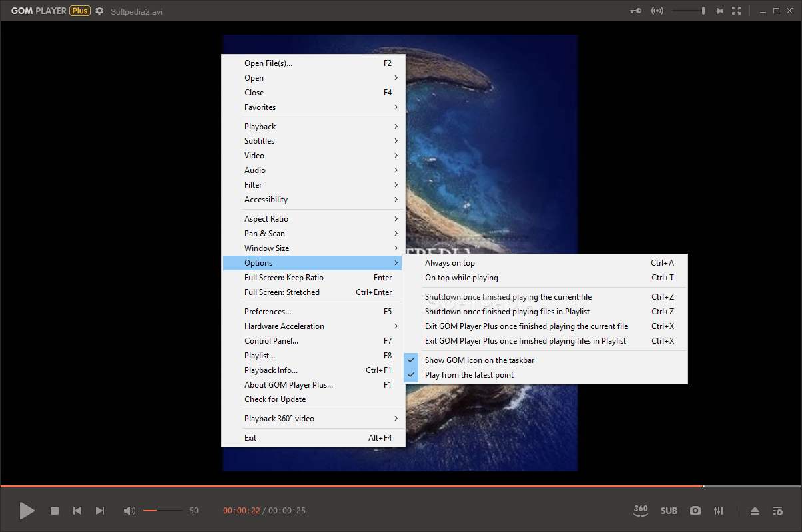802x532 pixels.
Task: Open Control Panel... menu entry
Action: coord(313,341)
